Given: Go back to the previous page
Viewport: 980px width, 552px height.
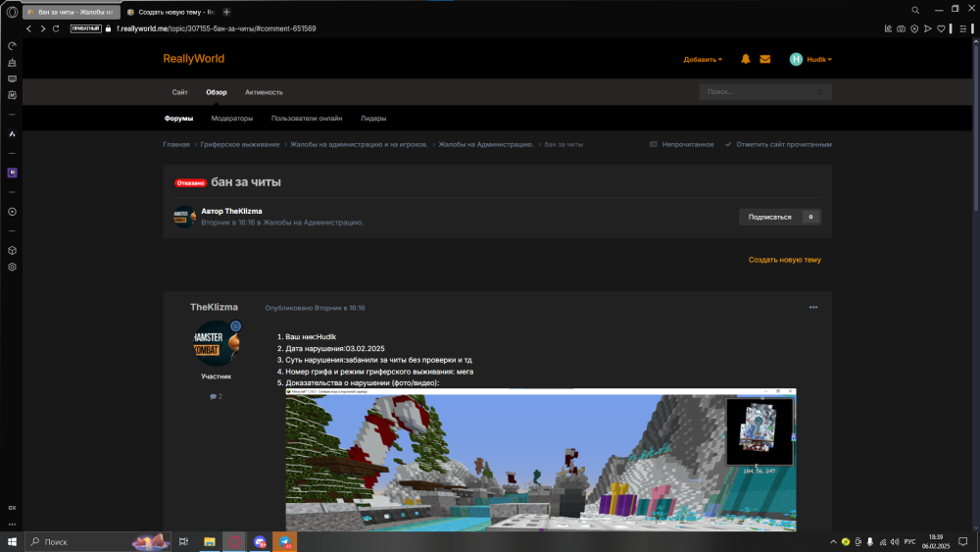Looking at the screenshot, I should point(28,28).
